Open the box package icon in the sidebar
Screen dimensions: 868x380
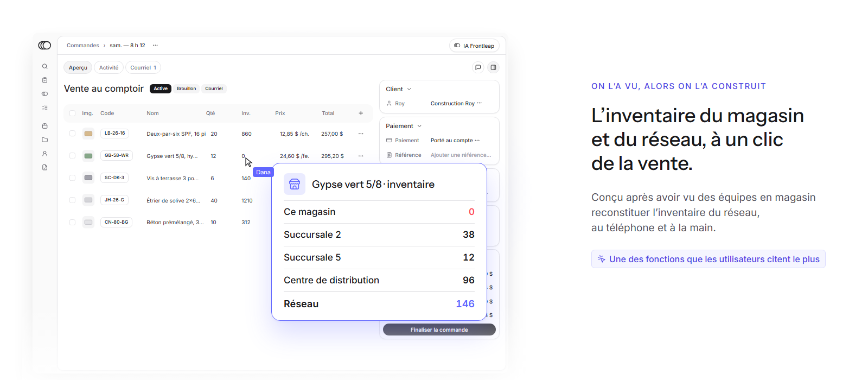click(x=45, y=126)
